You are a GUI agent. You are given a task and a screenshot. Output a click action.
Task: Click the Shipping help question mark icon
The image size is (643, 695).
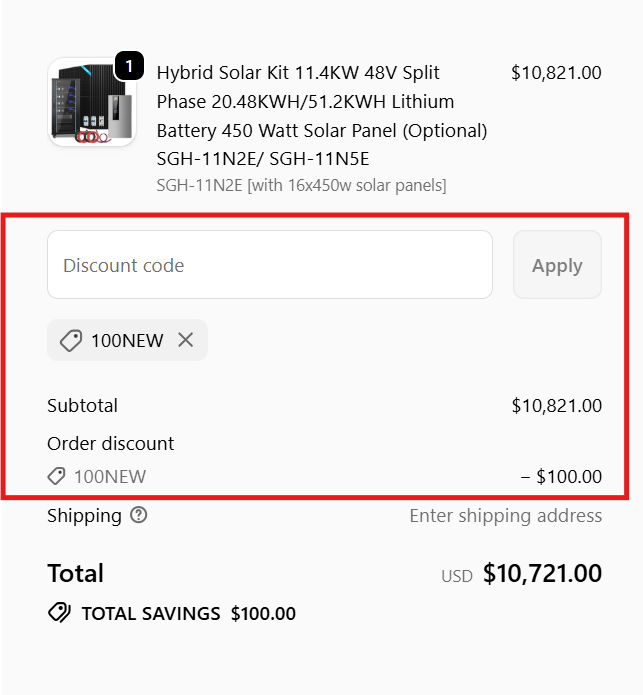point(139,515)
